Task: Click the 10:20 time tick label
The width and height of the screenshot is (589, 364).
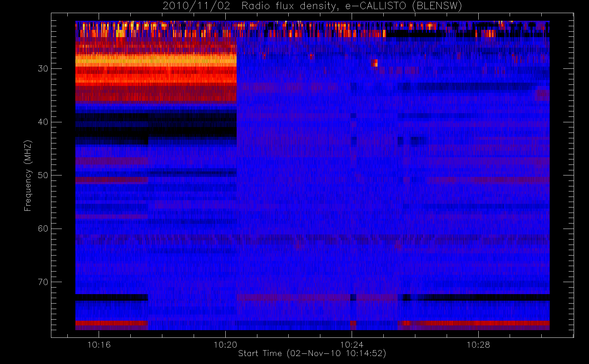Action: coord(225,345)
